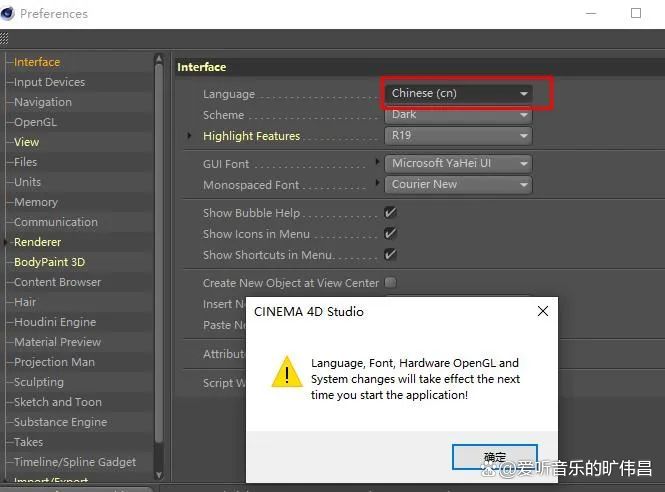Uncheck Show Shortcuts in Menu
Screen dimensions: 665x492
[x=390, y=254]
